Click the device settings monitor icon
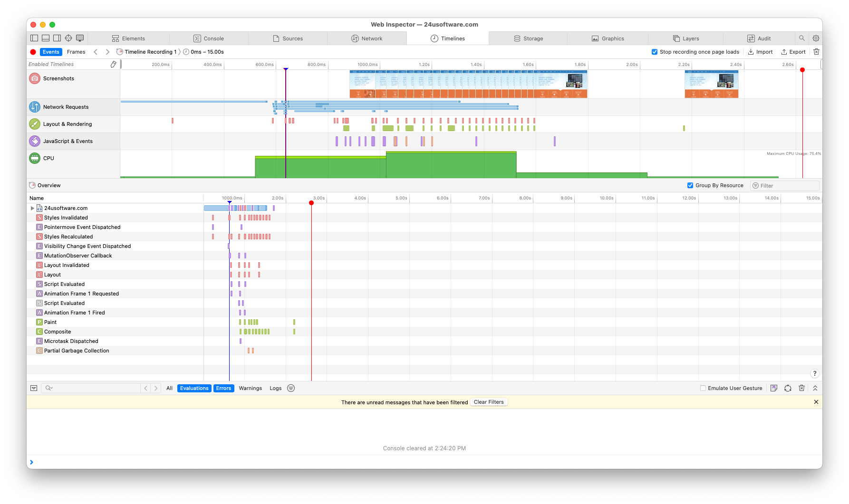The height and width of the screenshot is (504, 849). tap(80, 38)
